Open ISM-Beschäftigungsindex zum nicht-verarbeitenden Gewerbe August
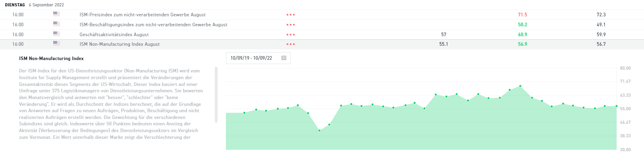The width and height of the screenshot is (644, 154). click(x=153, y=25)
